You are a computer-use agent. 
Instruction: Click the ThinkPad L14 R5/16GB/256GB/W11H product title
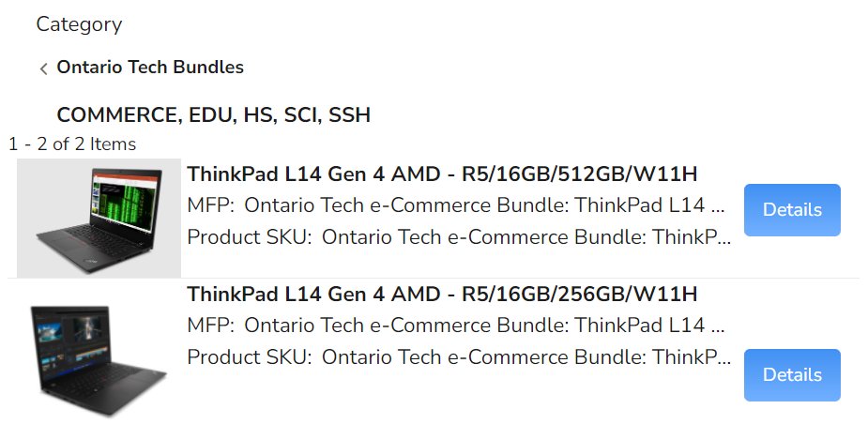(x=442, y=295)
